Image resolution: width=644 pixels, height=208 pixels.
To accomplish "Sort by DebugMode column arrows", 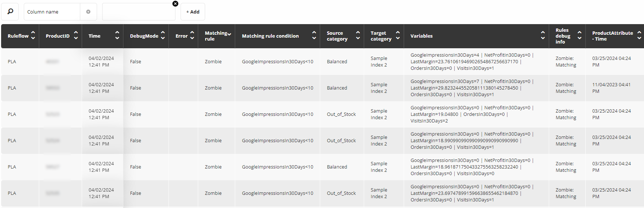I will click(x=163, y=35).
